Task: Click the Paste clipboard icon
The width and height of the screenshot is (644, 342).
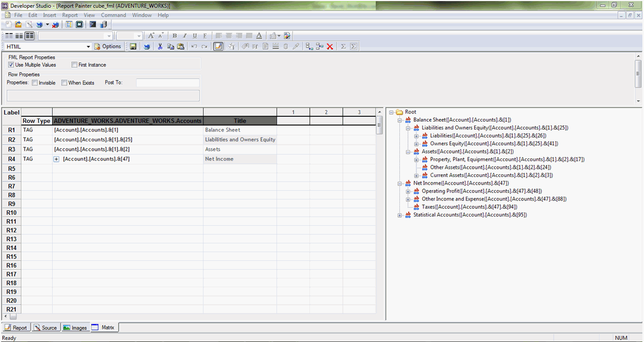Action: pos(180,47)
